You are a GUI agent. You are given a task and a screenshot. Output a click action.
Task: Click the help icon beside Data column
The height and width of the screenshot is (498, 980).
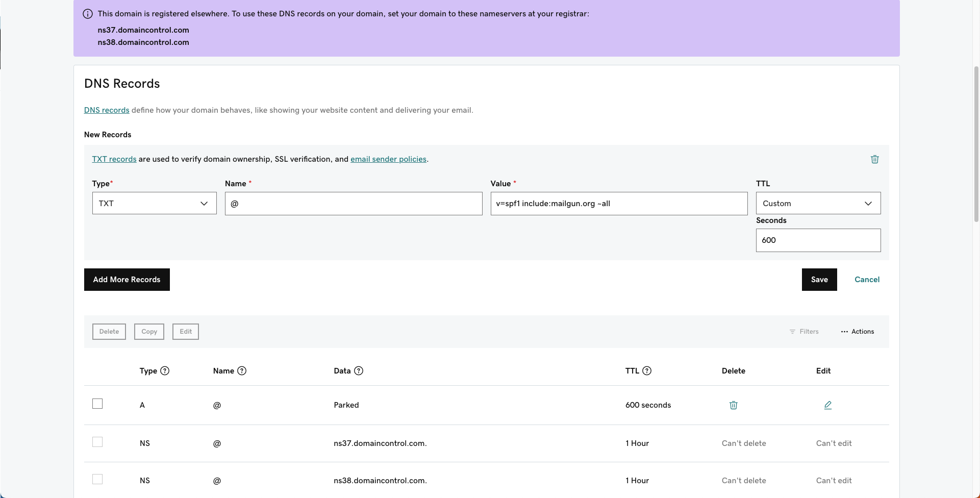tap(359, 371)
